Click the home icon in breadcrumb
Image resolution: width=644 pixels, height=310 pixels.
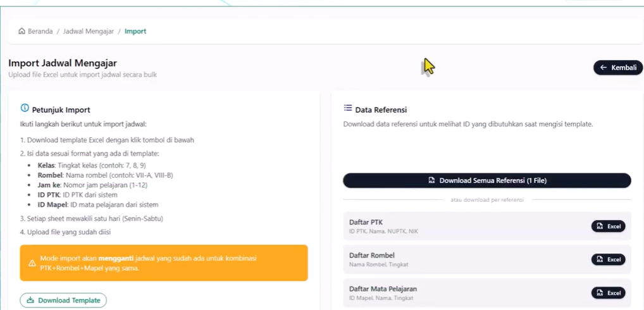(22, 31)
